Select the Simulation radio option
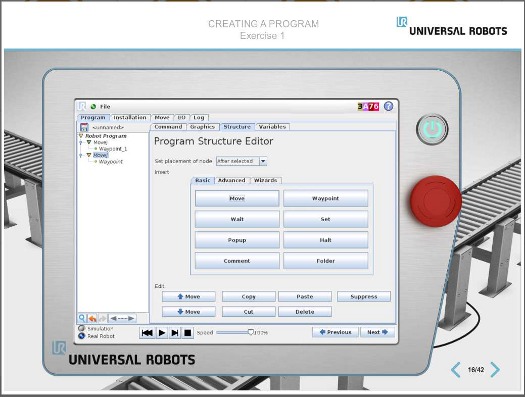 [81, 329]
